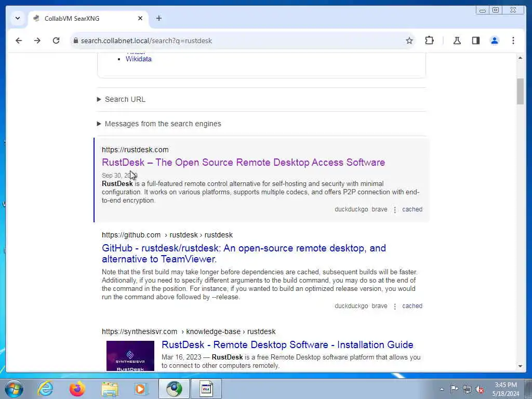Click https://rustdesk.com result URL
This screenshot has width=532, height=399.
click(x=135, y=150)
